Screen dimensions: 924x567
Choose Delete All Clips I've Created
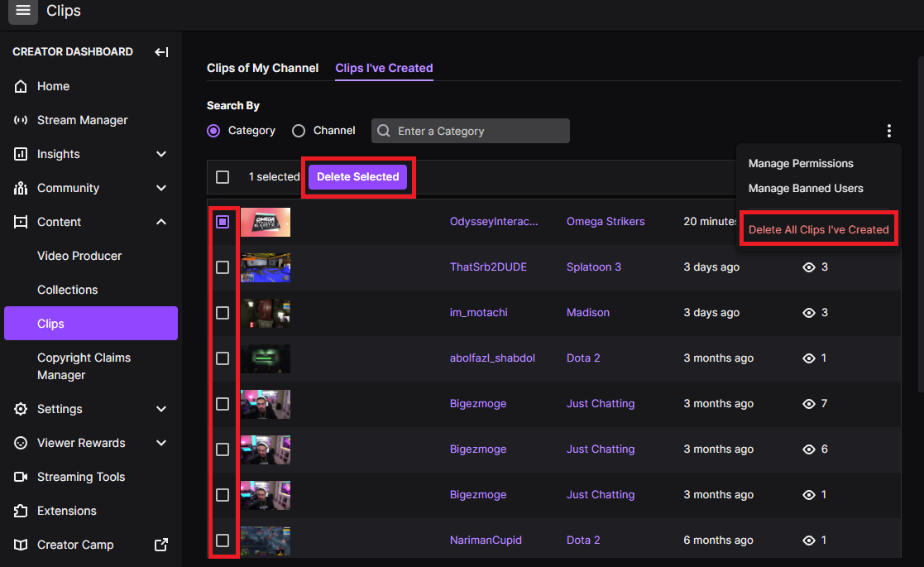coord(818,230)
